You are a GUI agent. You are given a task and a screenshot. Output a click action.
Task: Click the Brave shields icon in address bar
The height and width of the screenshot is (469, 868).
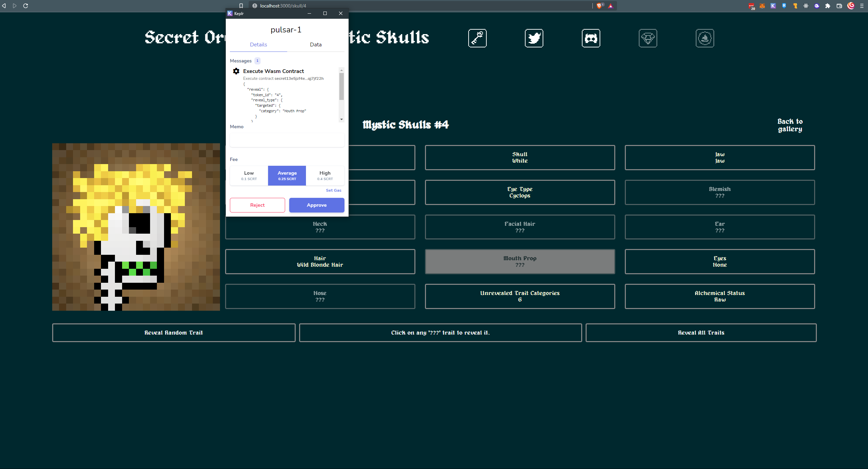point(599,6)
